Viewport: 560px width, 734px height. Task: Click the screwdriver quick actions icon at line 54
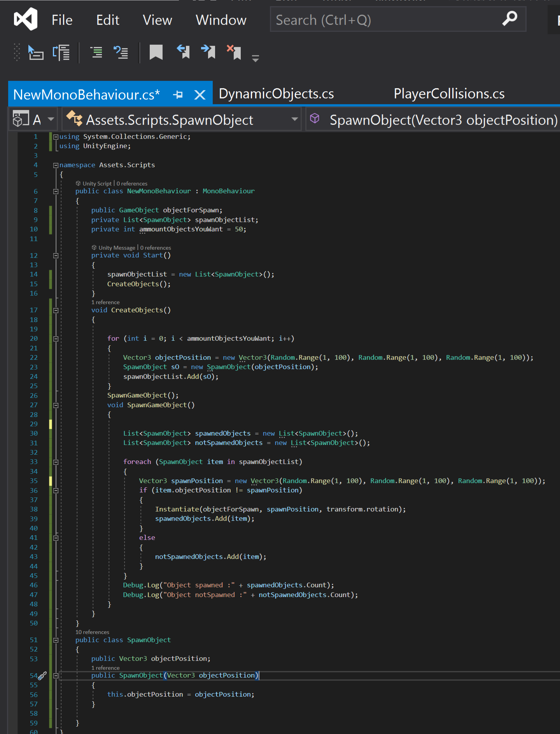tap(42, 676)
